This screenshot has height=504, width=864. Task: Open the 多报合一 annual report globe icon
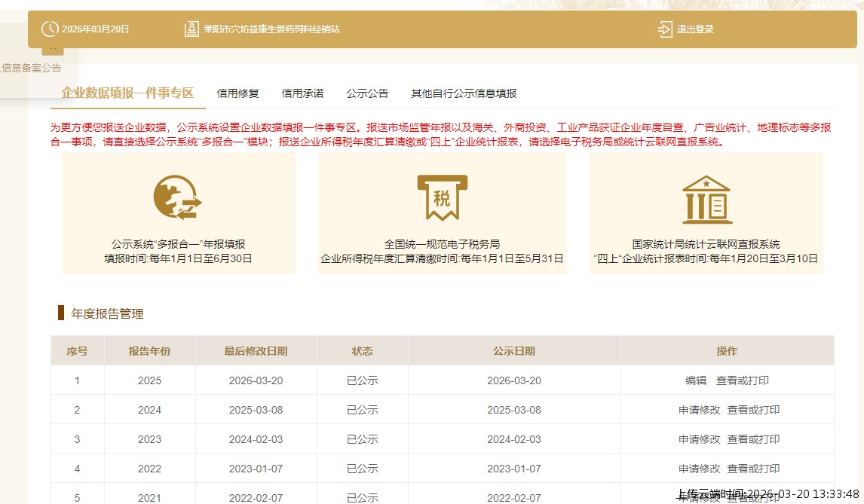178,198
